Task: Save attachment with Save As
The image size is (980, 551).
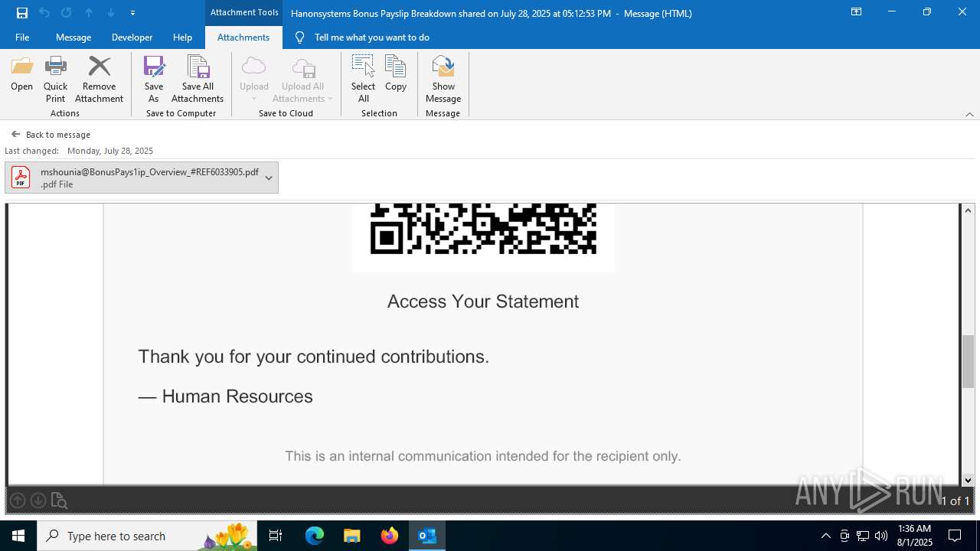Action: pyautogui.click(x=154, y=80)
